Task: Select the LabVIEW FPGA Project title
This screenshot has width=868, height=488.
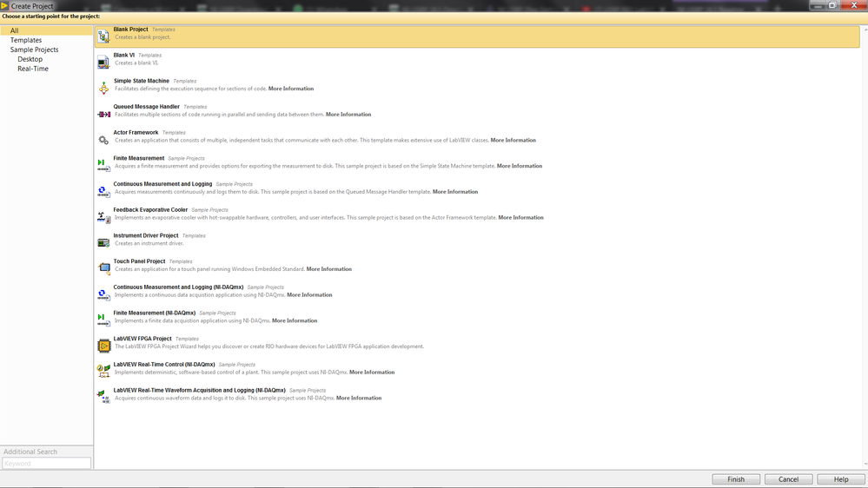Action: pyautogui.click(x=142, y=339)
